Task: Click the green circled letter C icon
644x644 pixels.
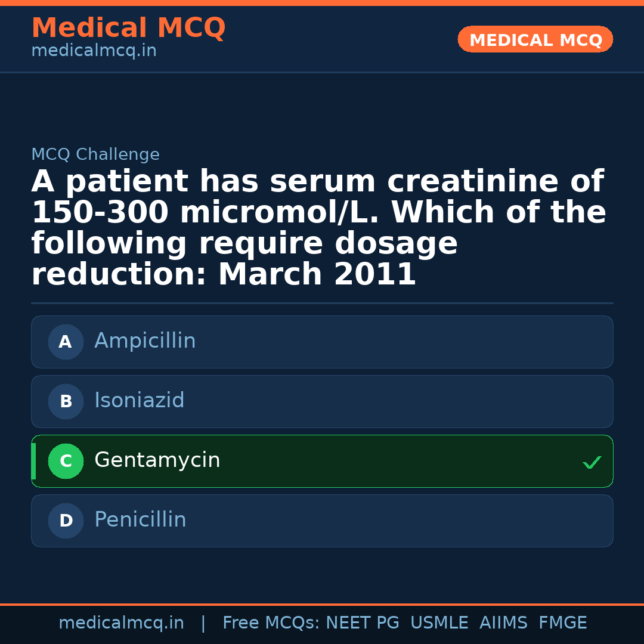Action: tap(66, 461)
